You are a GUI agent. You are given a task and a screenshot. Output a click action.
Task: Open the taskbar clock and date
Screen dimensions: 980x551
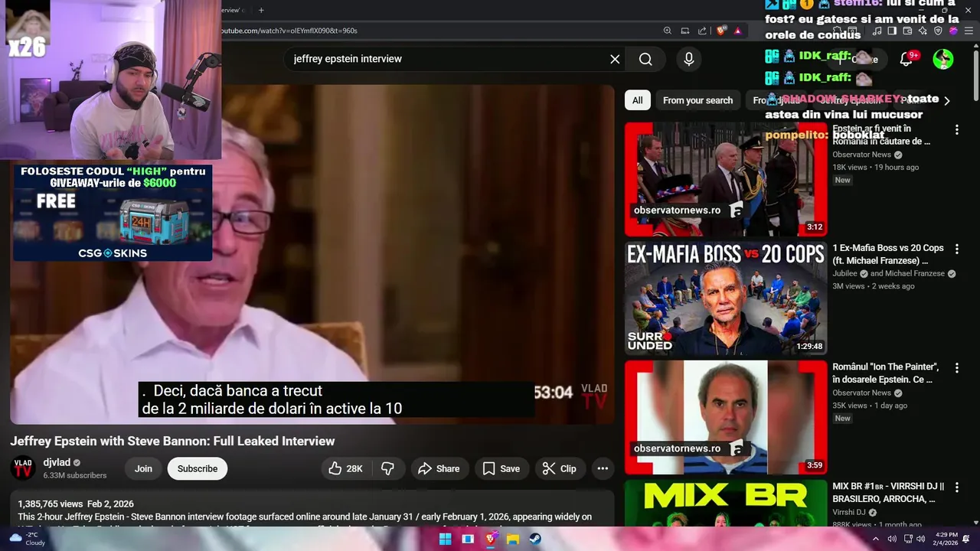point(946,539)
